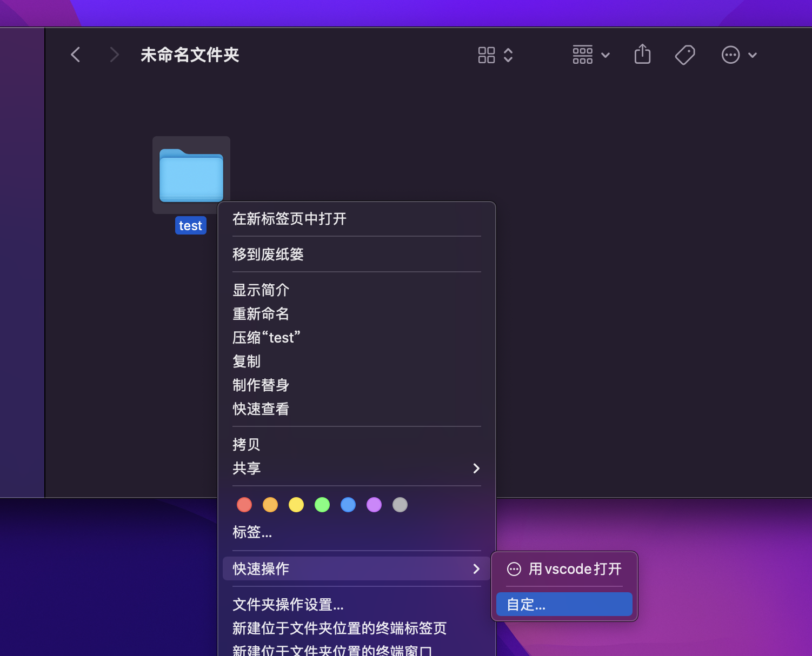Choose 移到废纸篓 from context menu
812x656 pixels.
point(356,255)
